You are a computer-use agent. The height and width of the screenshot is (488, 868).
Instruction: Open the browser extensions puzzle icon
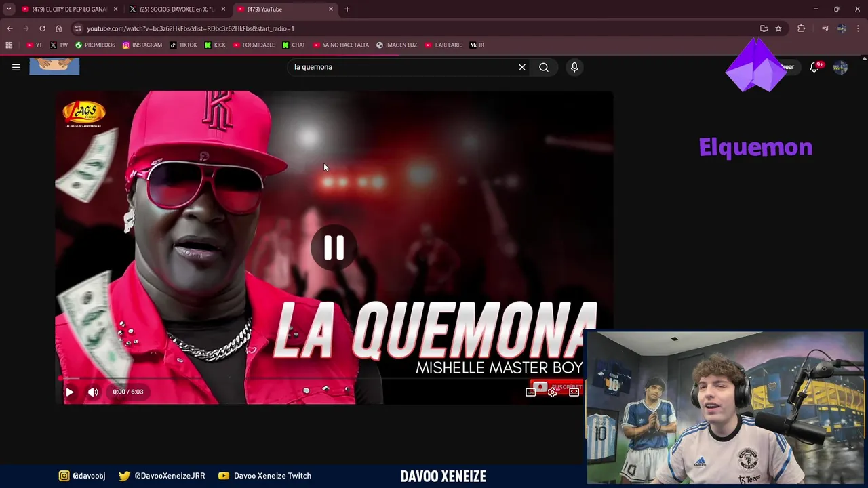point(802,28)
